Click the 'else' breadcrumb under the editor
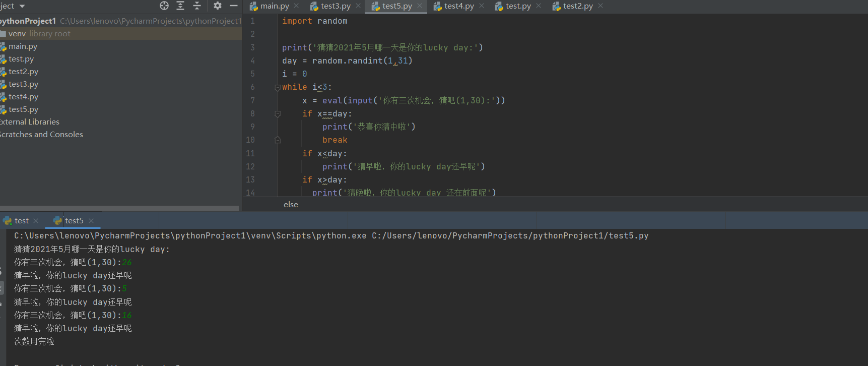Viewport: 868px width, 366px height. 291,204
